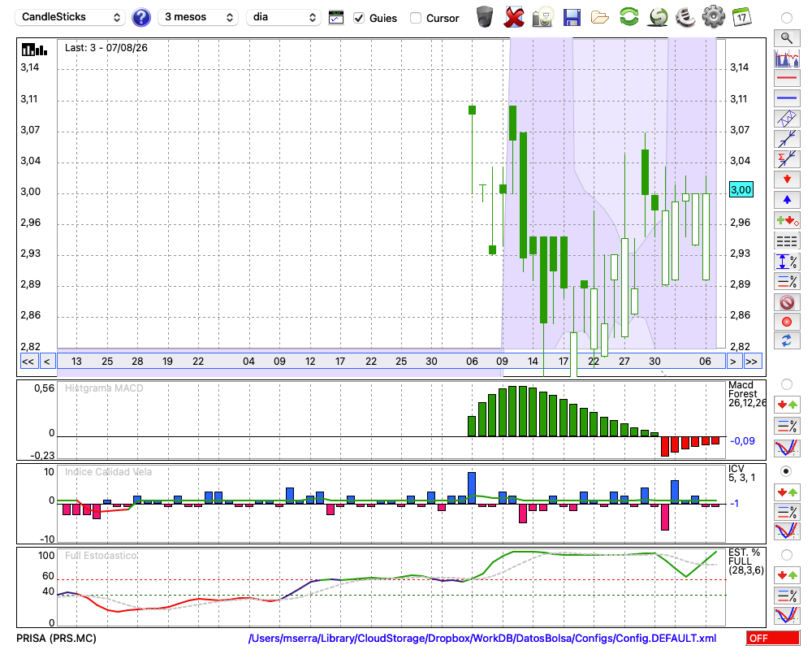Jump to the start with << button
The height and width of the screenshot is (650, 812).
[28, 362]
